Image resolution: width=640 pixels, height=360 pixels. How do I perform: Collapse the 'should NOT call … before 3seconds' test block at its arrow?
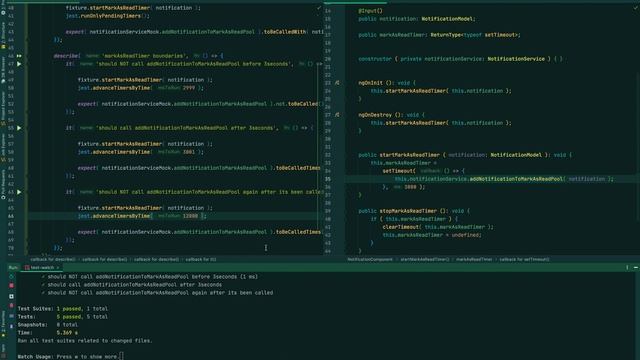click(x=28, y=64)
